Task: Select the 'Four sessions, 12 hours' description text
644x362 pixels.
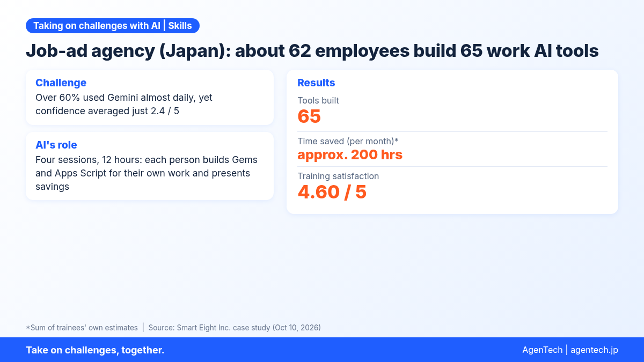Action: (x=147, y=173)
